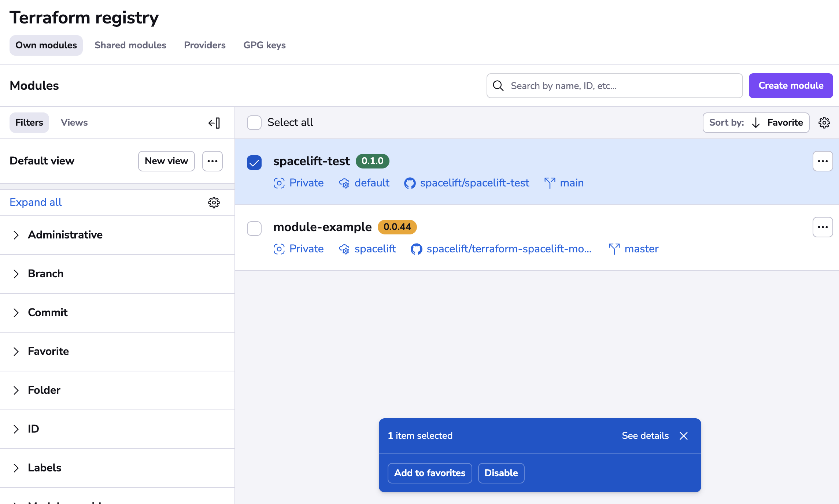Open the three-dot menu on spacelift-test
The width and height of the screenshot is (839, 504).
[823, 161]
